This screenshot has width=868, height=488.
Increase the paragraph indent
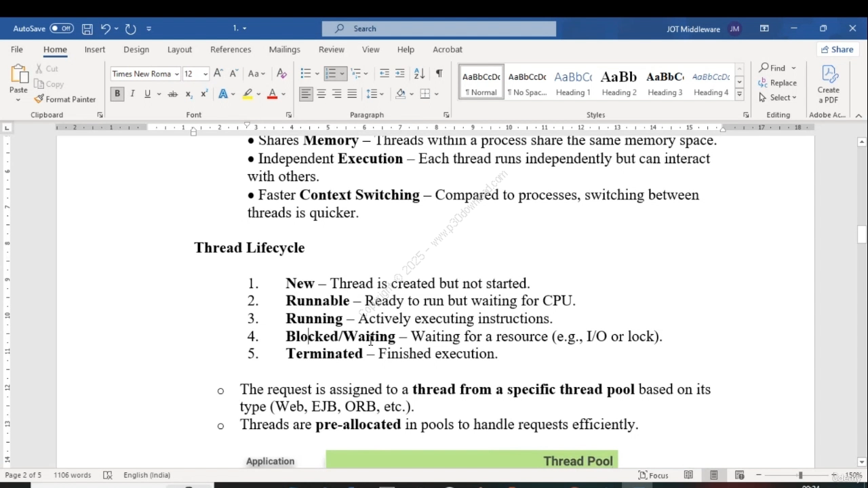400,73
